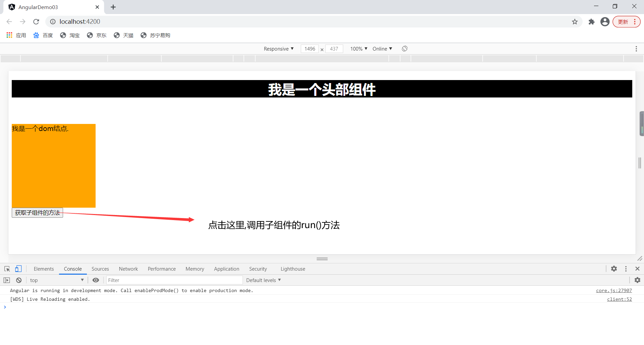The width and height of the screenshot is (644, 345).
Task: Open the 100% zoom dropdown
Action: 359,49
